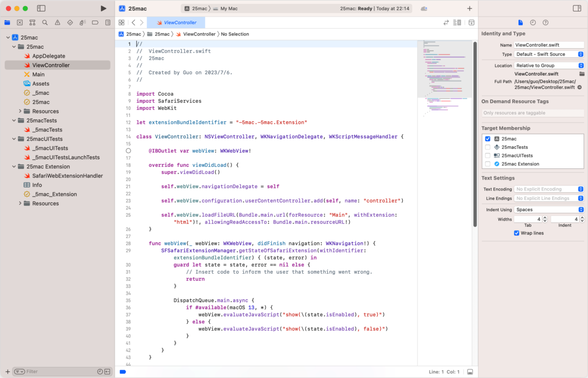Enable code review with the arrows icon
The width and height of the screenshot is (588, 378).
tap(446, 23)
